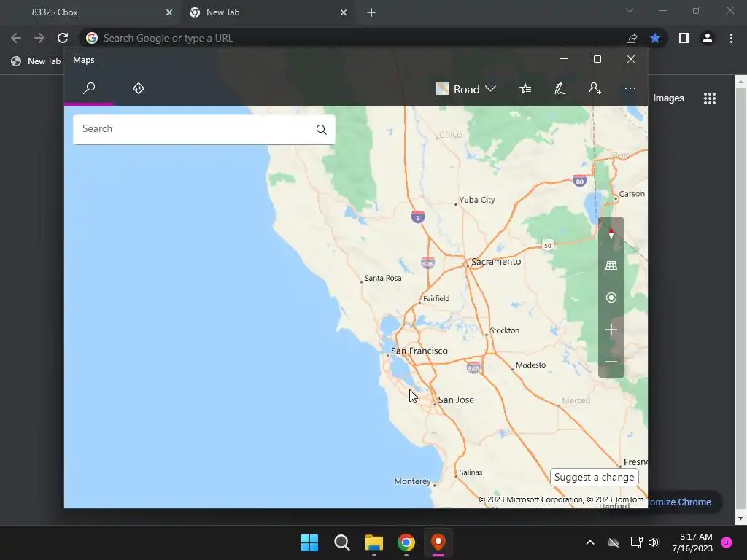This screenshot has height=560, width=747.
Task: Click Chrome forward arrow
Action: 39,38
